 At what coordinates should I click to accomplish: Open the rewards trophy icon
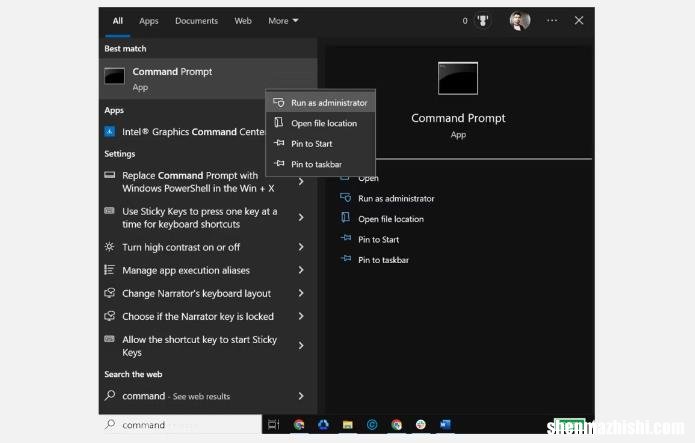(483, 20)
